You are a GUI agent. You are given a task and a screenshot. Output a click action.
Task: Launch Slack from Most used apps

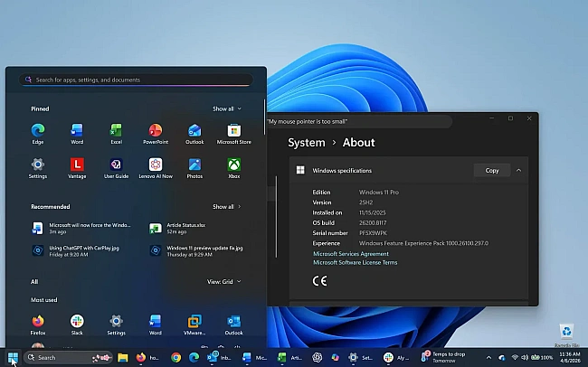[77, 323]
